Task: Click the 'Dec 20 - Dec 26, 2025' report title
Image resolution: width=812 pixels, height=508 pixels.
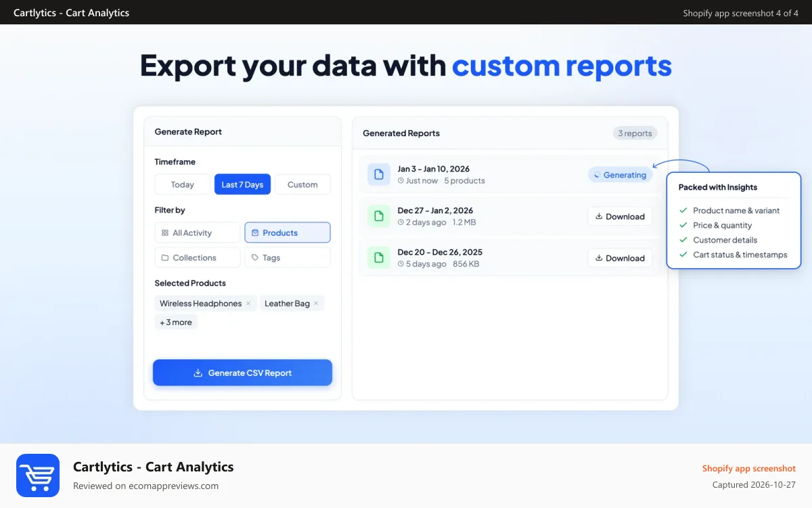Action: point(441,252)
